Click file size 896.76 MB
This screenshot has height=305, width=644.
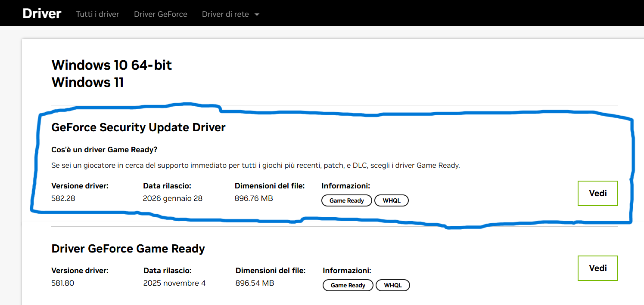(x=254, y=198)
